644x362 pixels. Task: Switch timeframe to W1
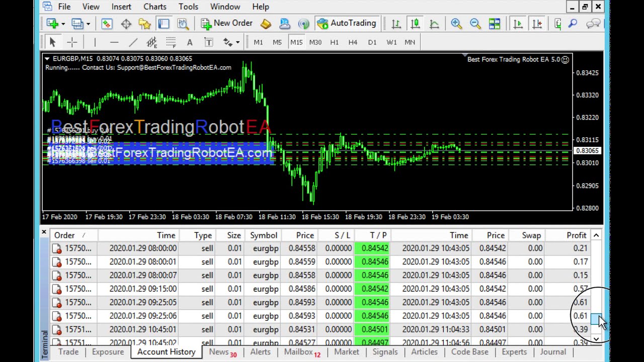391,42
